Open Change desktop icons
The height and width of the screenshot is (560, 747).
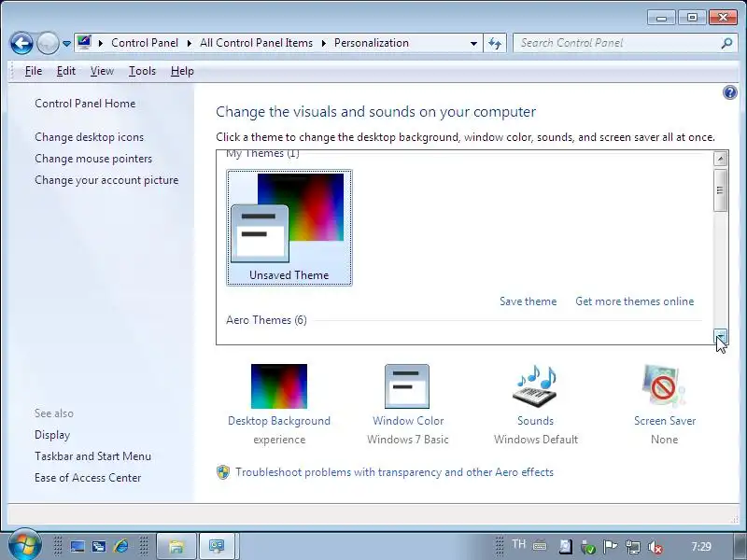[x=89, y=137]
